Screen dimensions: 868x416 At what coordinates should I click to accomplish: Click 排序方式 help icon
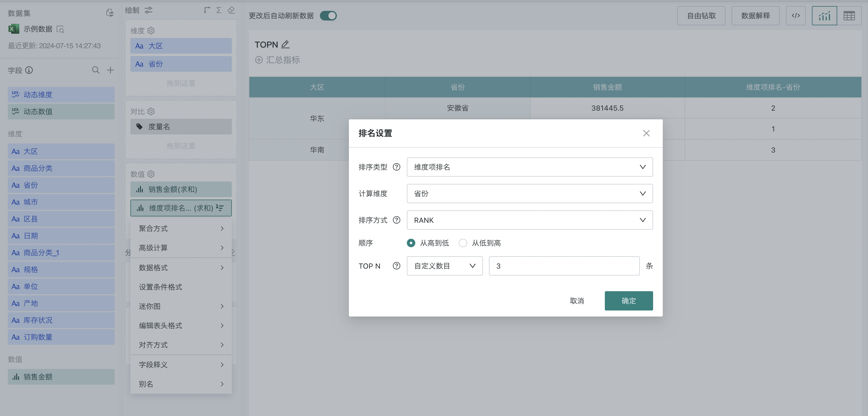[397, 220]
